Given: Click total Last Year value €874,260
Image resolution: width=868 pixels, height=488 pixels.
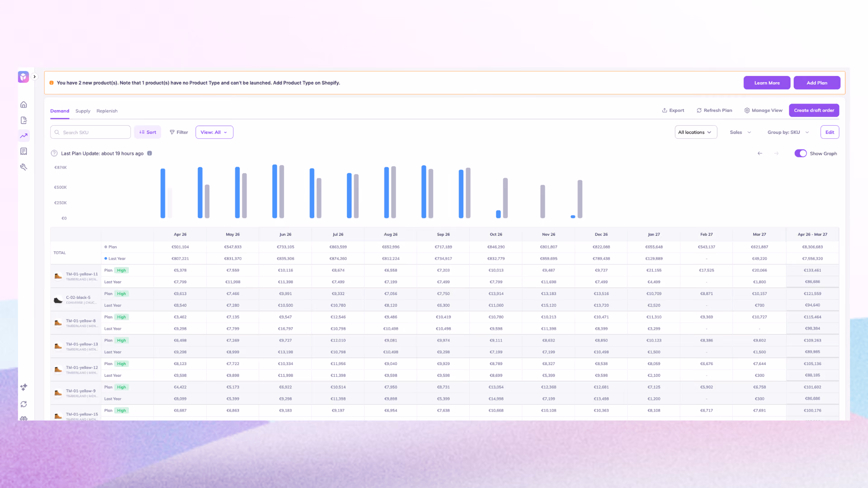Looking at the screenshot, I should 338,259.
